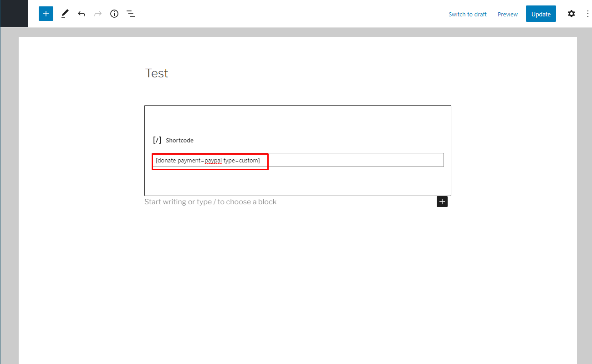Open the post Preview

point(508,14)
